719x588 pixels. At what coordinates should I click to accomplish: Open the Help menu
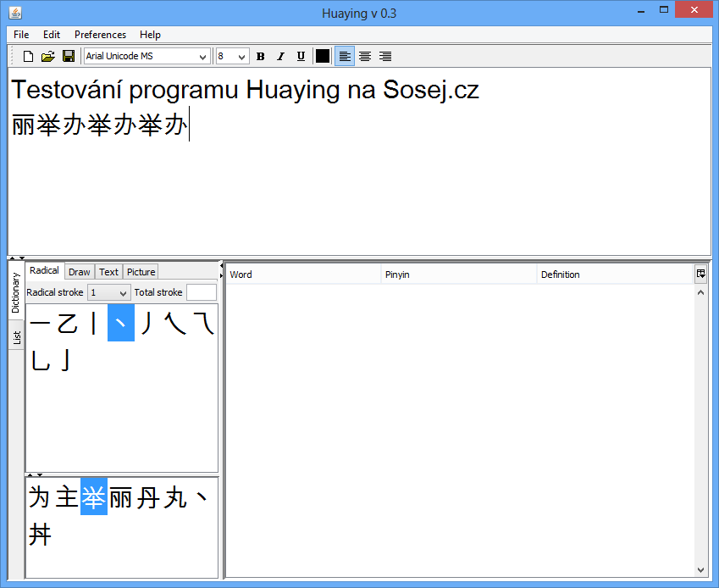click(x=150, y=35)
